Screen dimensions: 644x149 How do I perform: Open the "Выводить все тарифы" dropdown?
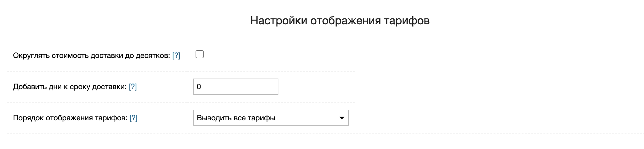pos(270,118)
